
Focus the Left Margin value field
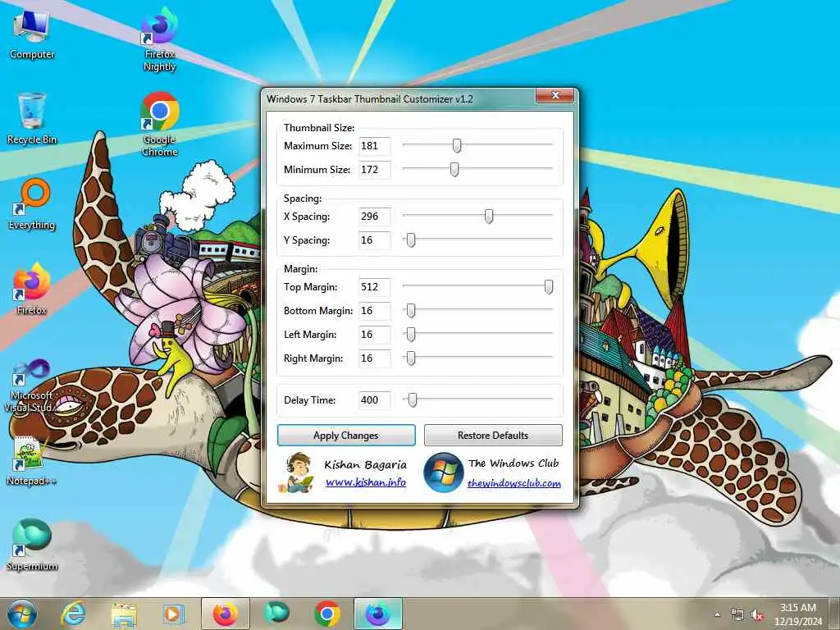(x=374, y=335)
